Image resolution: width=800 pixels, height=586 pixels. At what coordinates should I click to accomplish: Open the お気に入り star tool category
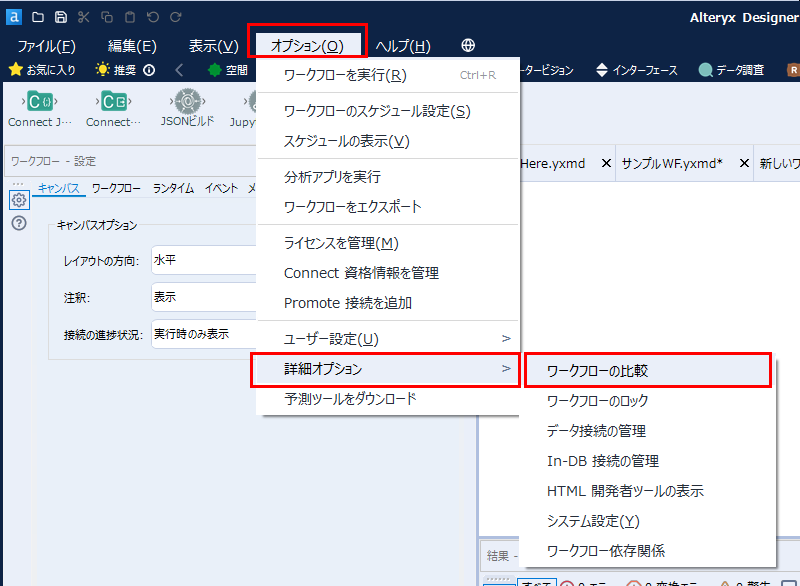click(x=42, y=70)
